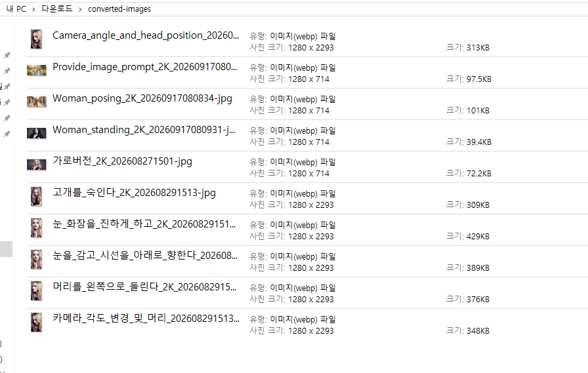Select the Provide_image_prompt_2K file thumbnail
This screenshot has height=373, width=588.
click(36, 70)
